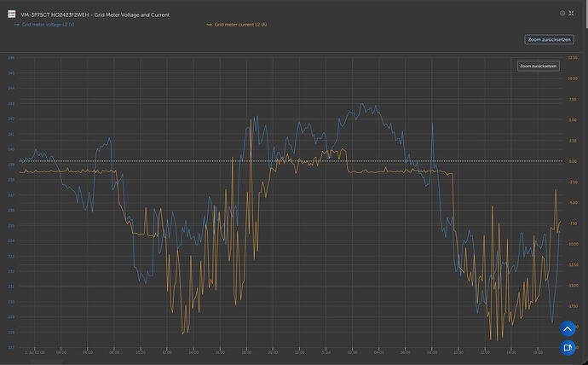Click the blue voltage legend line marker
The height and width of the screenshot is (365, 588).
tap(16, 25)
